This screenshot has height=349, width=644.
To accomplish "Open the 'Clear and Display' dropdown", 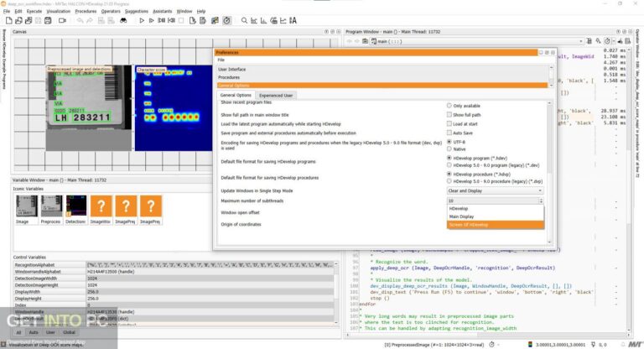I will pos(495,190).
